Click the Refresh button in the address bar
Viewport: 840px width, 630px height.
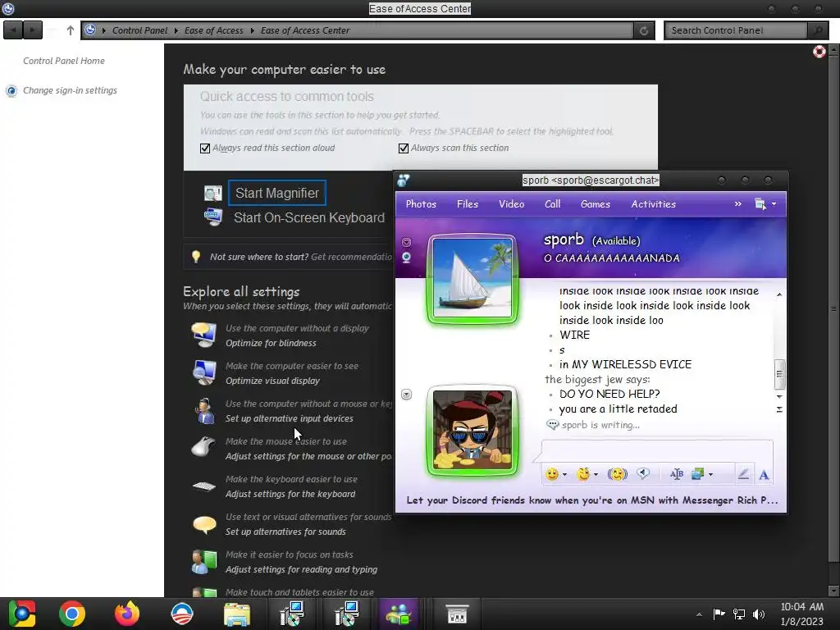(644, 30)
